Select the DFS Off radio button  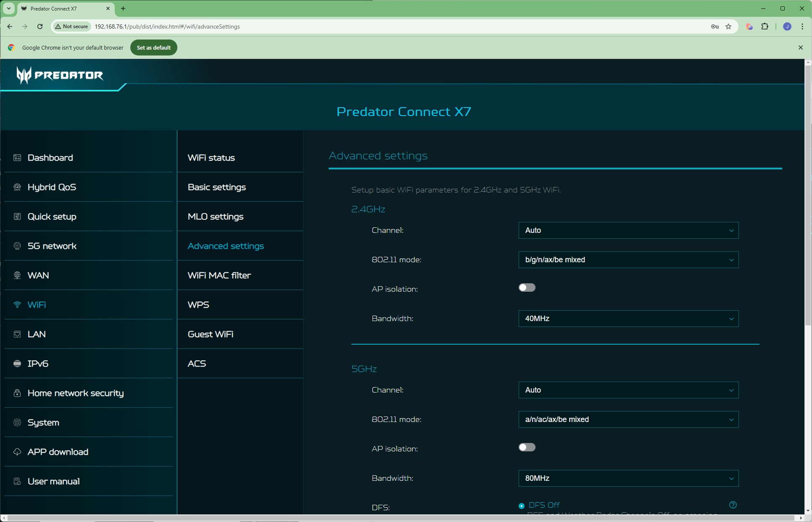click(522, 506)
